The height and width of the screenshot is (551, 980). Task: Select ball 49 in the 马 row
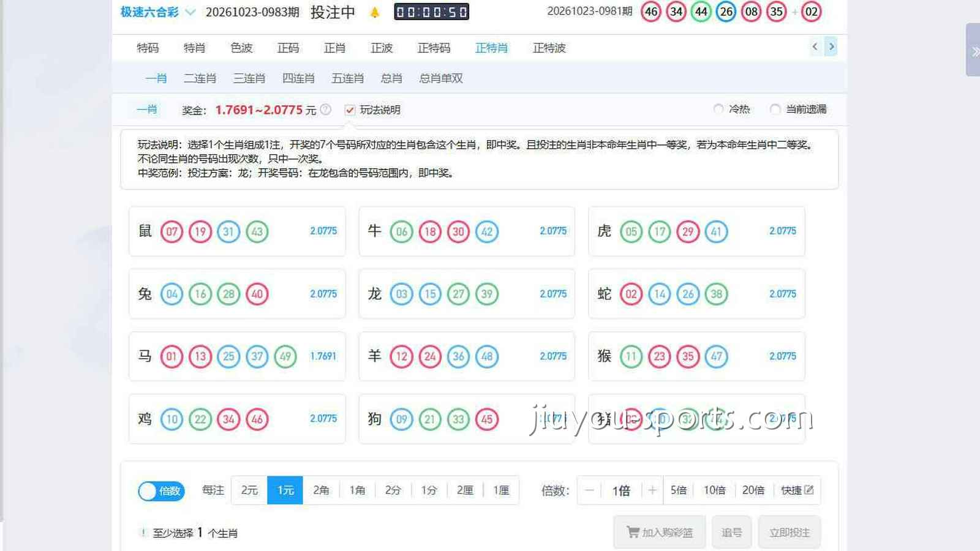click(x=285, y=356)
